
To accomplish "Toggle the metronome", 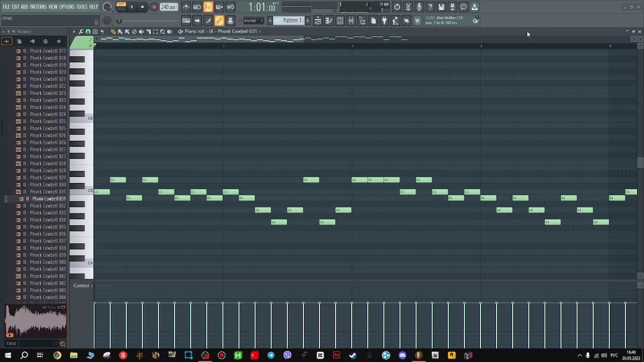I will click(186, 7).
